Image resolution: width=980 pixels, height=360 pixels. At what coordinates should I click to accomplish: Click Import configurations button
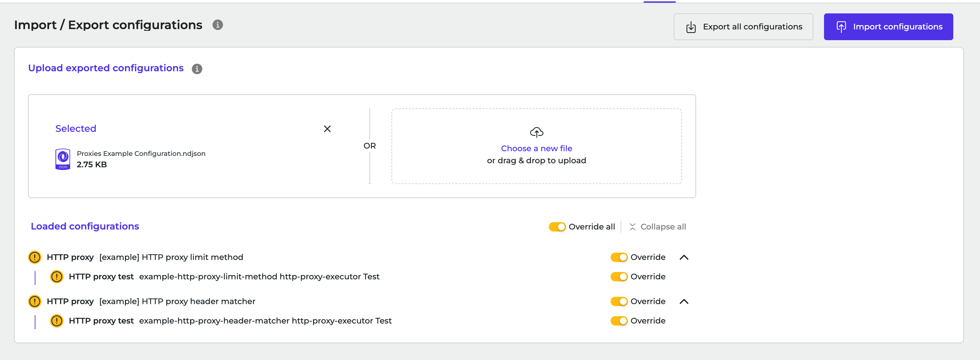click(888, 27)
